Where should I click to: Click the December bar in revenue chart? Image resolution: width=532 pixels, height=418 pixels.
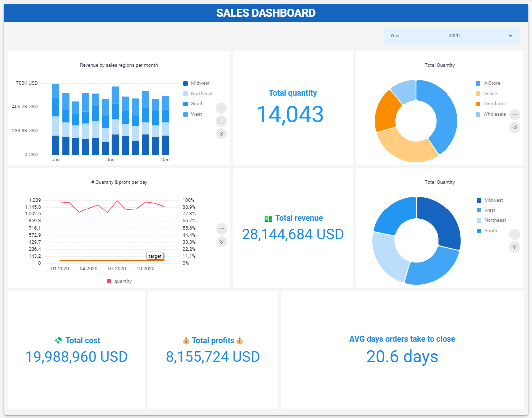(x=165, y=125)
